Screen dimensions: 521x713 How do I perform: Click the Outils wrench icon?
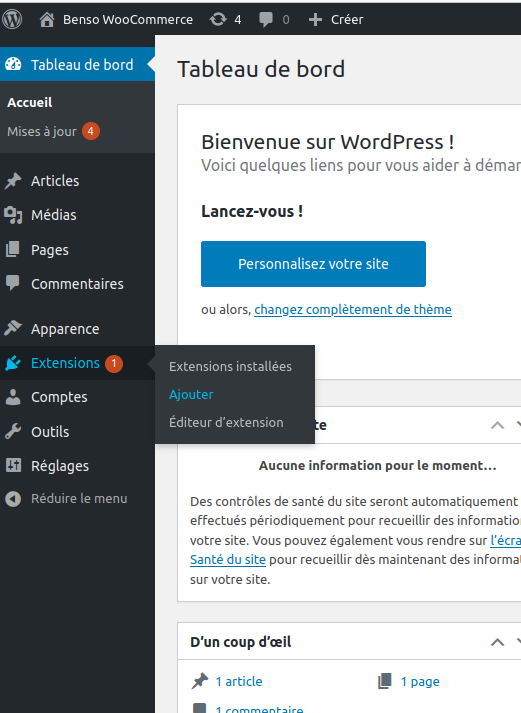(13, 431)
